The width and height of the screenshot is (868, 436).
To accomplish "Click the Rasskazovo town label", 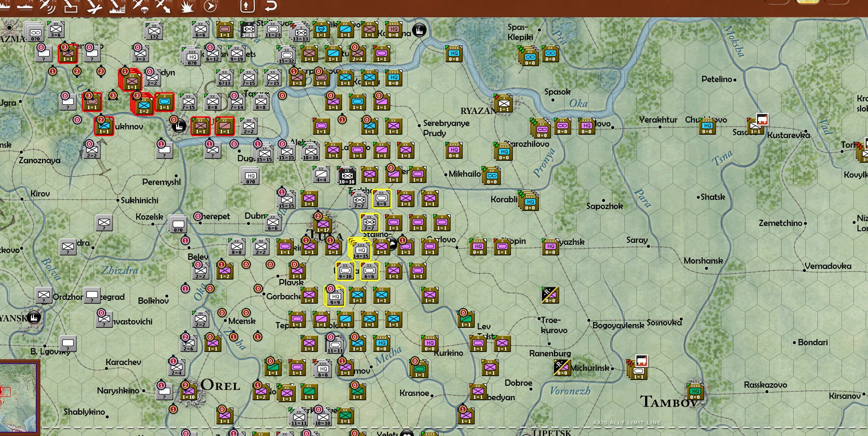I will coord(765,385).
